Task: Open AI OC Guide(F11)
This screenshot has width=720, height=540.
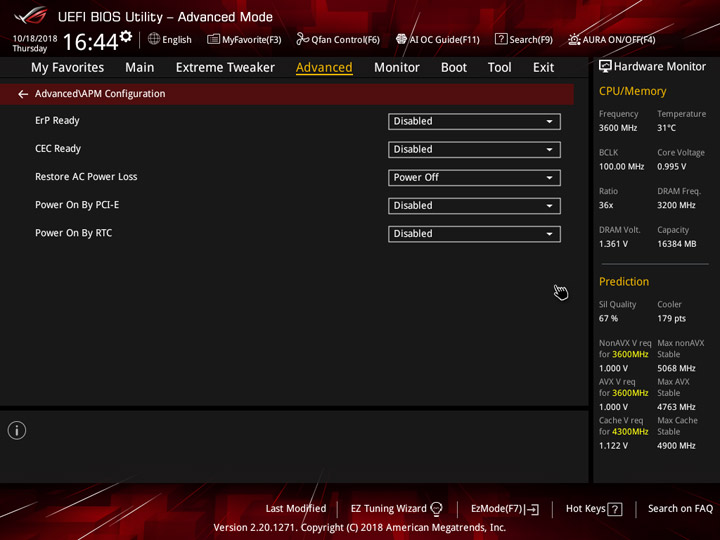Action: click(x=438, y=39)
